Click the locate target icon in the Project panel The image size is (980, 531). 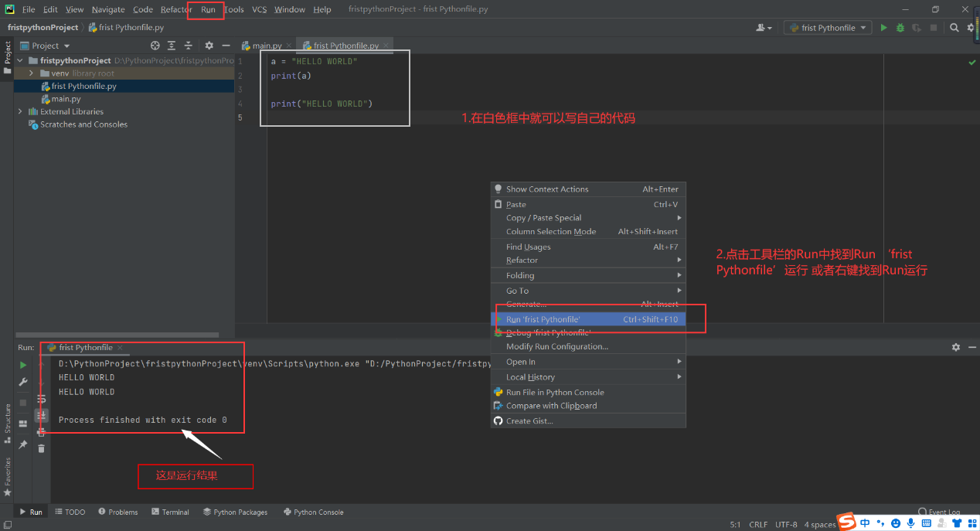[155, 46]
